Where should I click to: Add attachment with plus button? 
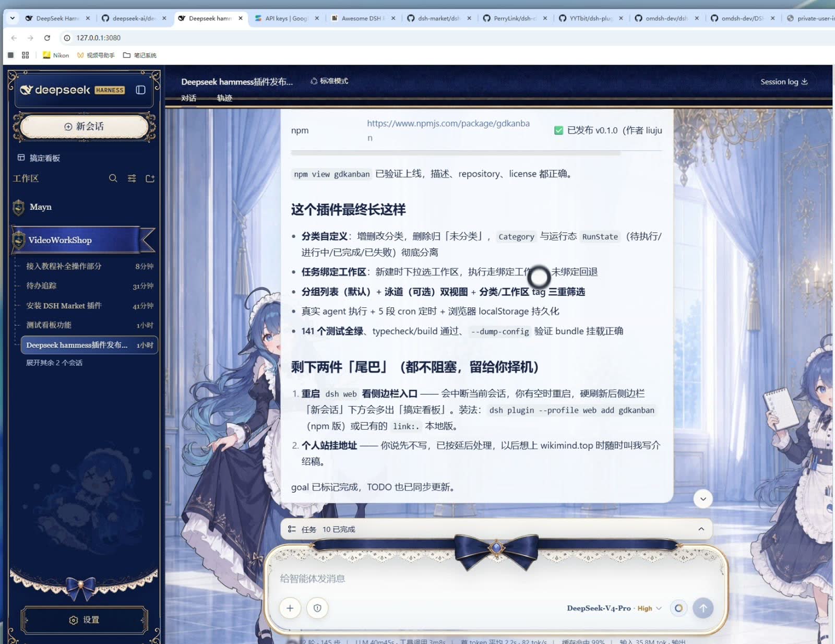pyautogui.click(x=290, y=608)
